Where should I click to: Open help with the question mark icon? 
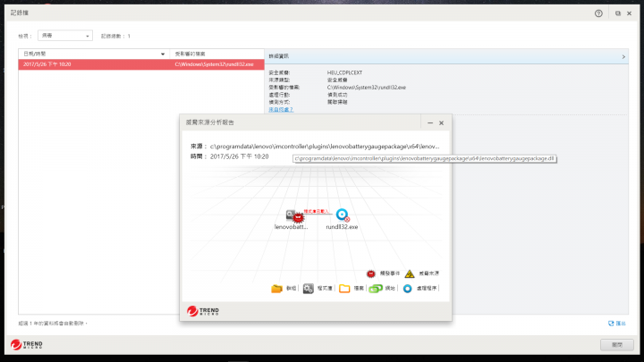[598, 13]
